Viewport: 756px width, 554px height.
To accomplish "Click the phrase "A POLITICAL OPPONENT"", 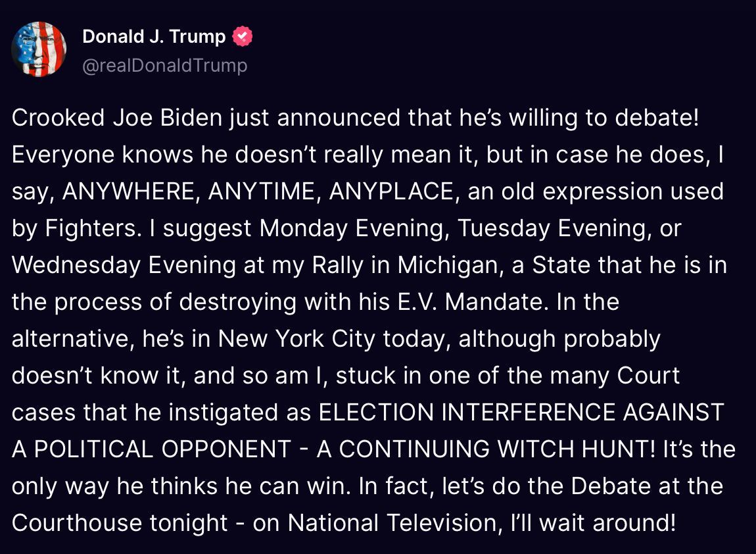I will 151,449.
